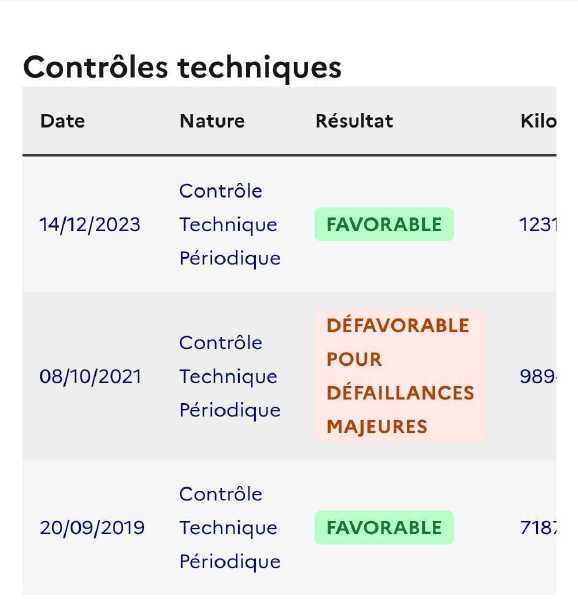
Task: Click the date 14/12/2023
Action: pos(90,225)
